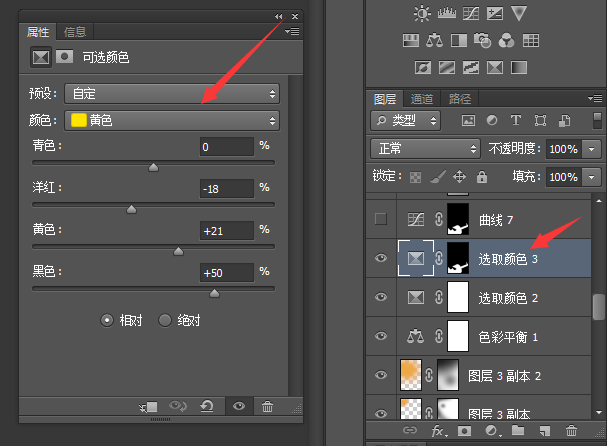Image resolution: width=607 pixels, height=446 pixels.
Task: Show the 曲线 7 layer
Action: click(x=381, y=219)
